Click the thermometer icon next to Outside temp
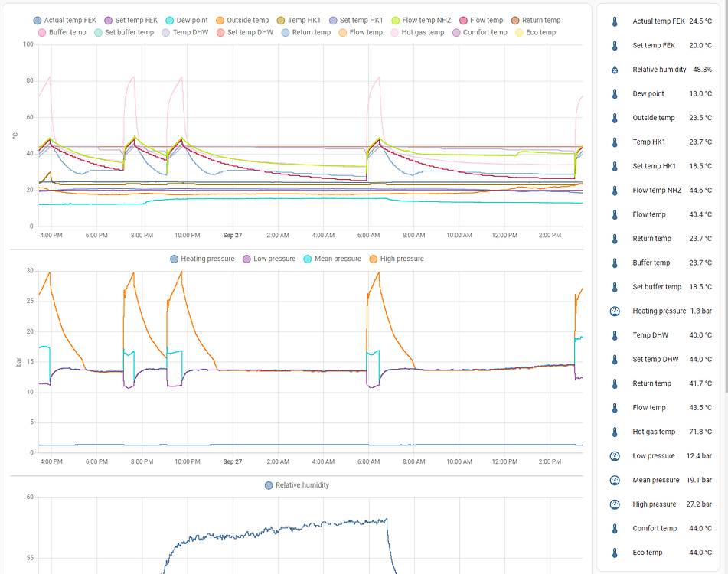Image resolution: width=728 pixels, height=574 pixels. [614, 117]
